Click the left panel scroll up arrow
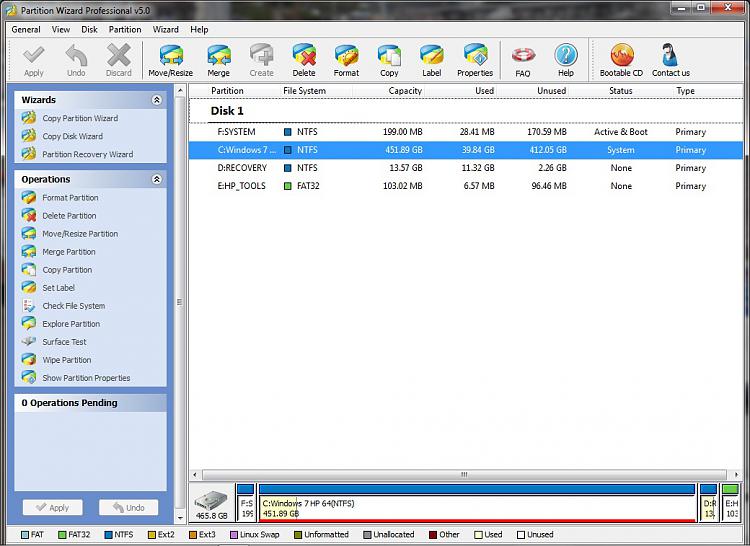 tap(180, 91)
